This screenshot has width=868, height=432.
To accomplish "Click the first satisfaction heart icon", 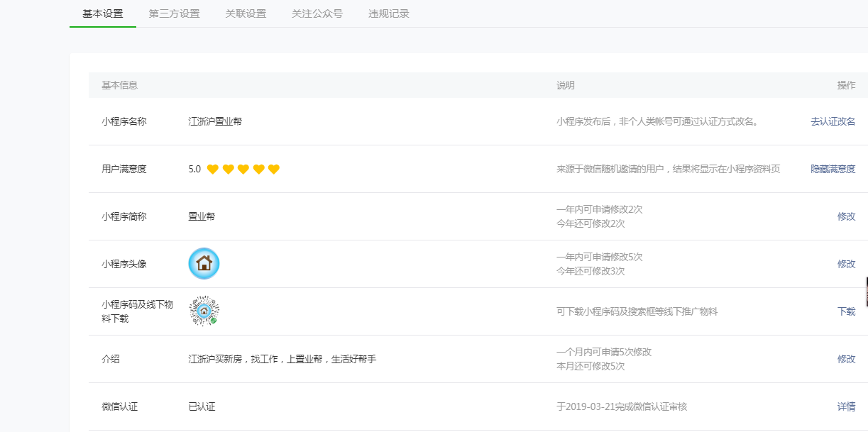I will 212,169.
